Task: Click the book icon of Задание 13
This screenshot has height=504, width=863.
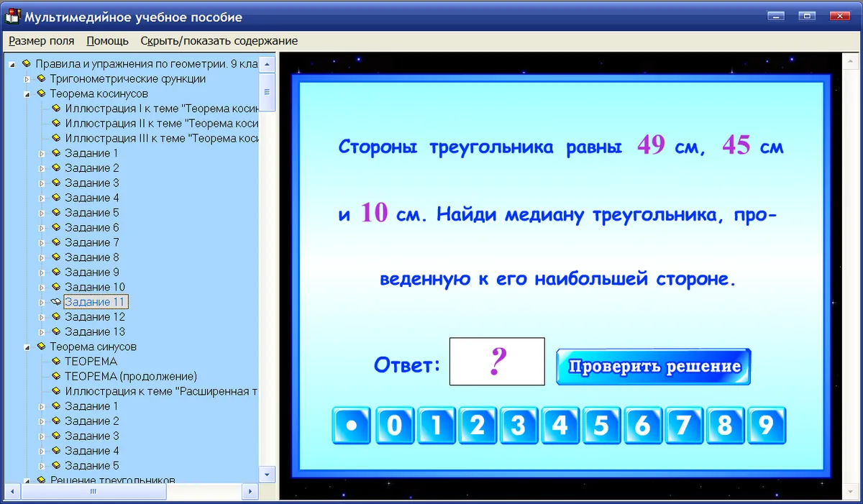Action: tap(56, 331)
